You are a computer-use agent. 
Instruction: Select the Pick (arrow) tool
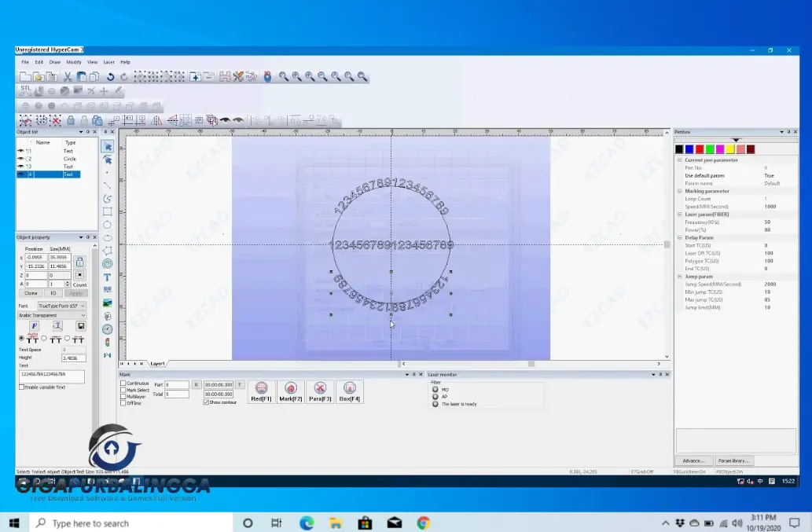(107, 146)
